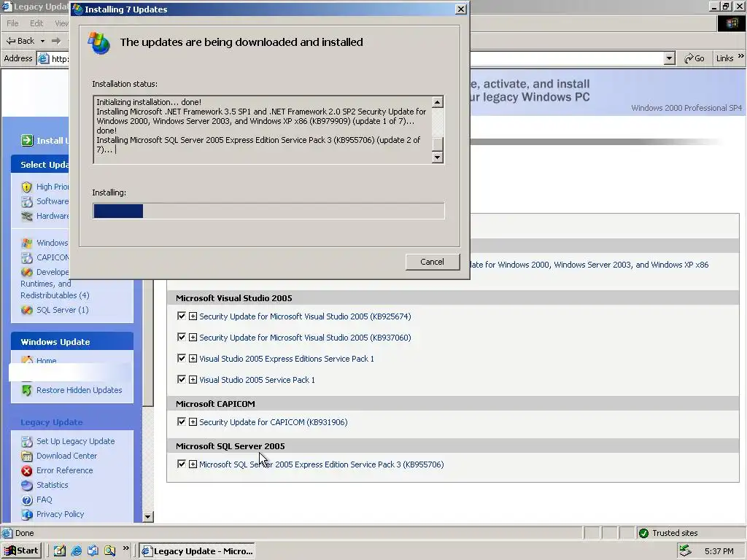Viewport: 747px width, 560px height.
Task: Open the Edit menu
Action: pos(36,23)
